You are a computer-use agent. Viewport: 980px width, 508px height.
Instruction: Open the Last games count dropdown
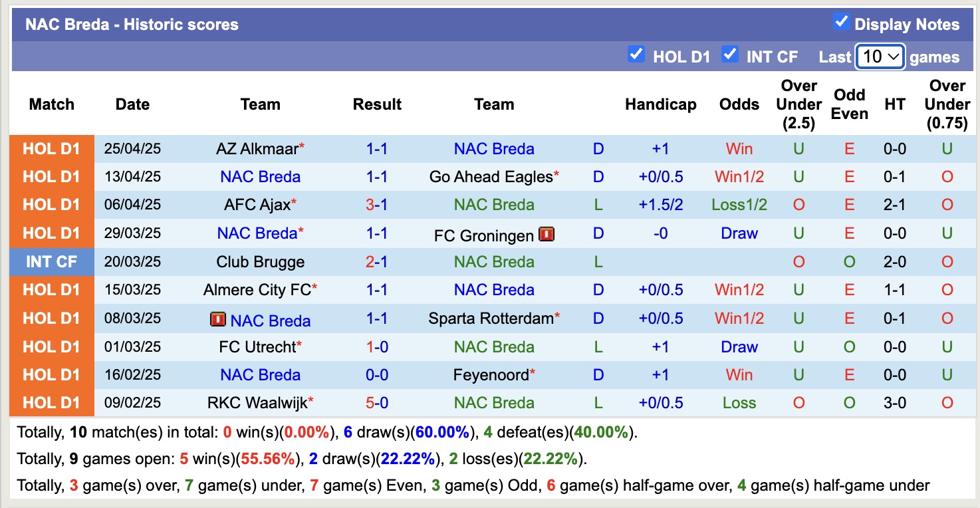(880, 57)
